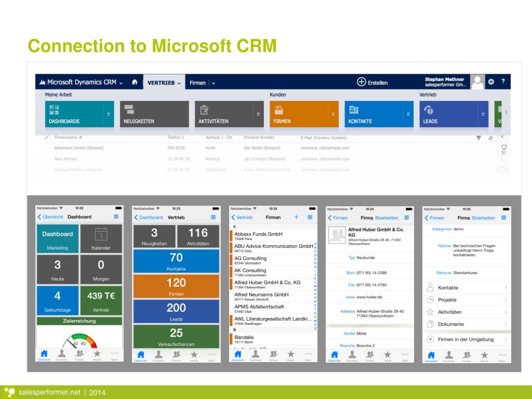Tap star icon in Vertrieb phone tab bar
Viewport: 532px width, 399px height.
194,355
